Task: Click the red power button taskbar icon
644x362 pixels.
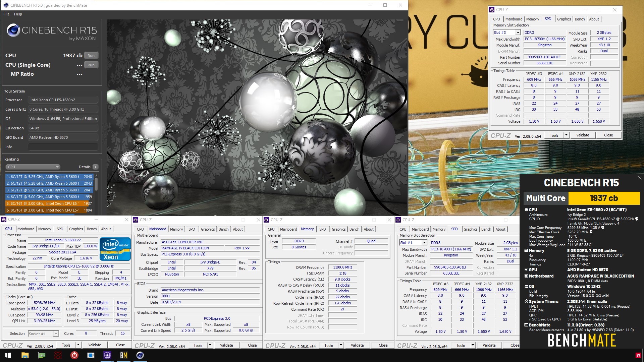Action: [74, 355]
